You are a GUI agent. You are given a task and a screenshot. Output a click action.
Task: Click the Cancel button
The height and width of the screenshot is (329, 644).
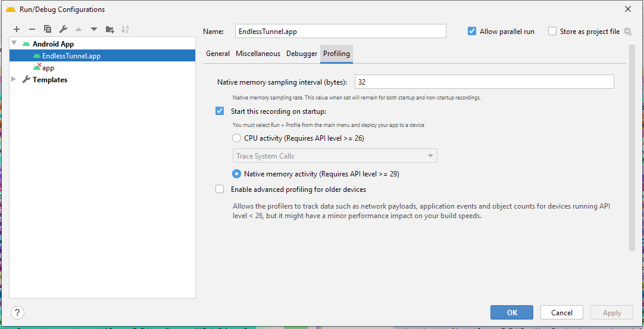point(562,312)
